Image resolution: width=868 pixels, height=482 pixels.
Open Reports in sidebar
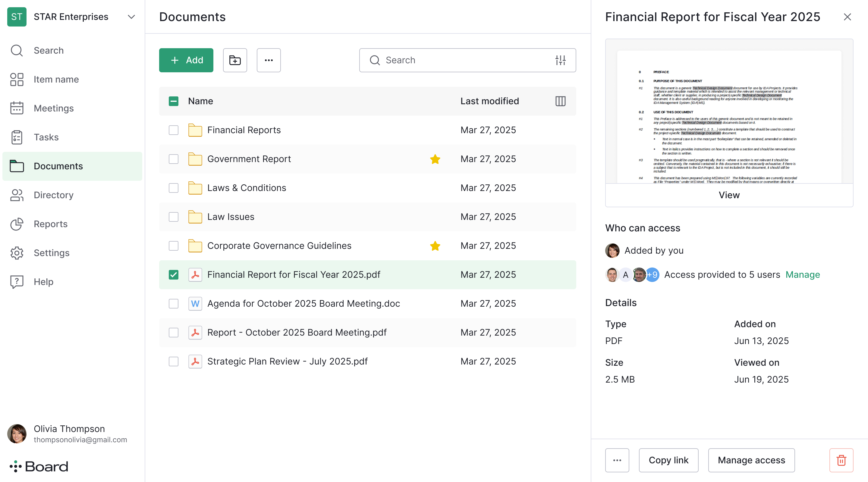(51, 224)
